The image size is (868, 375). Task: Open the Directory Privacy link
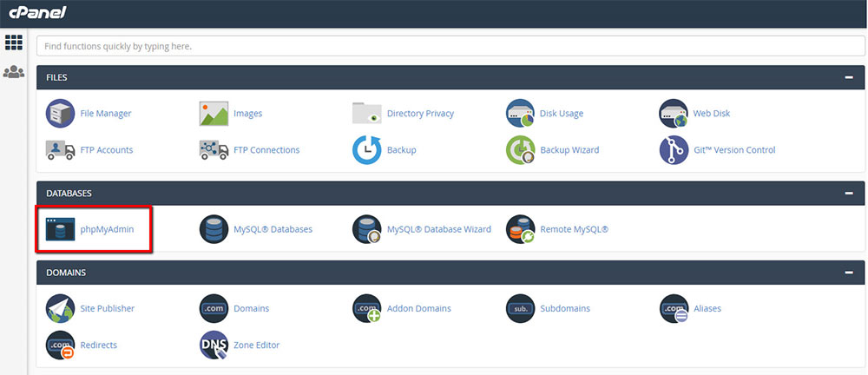420,114
